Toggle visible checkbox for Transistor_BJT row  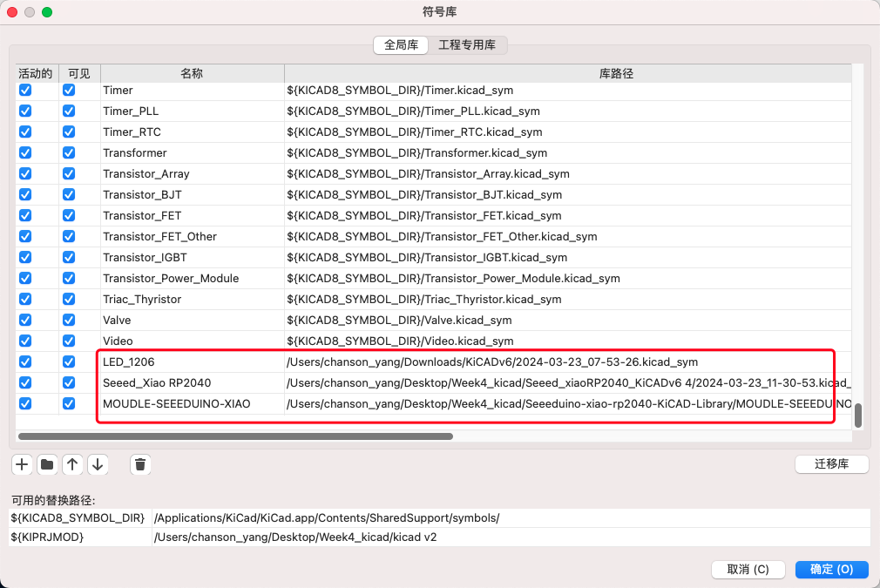click(69, 194)
